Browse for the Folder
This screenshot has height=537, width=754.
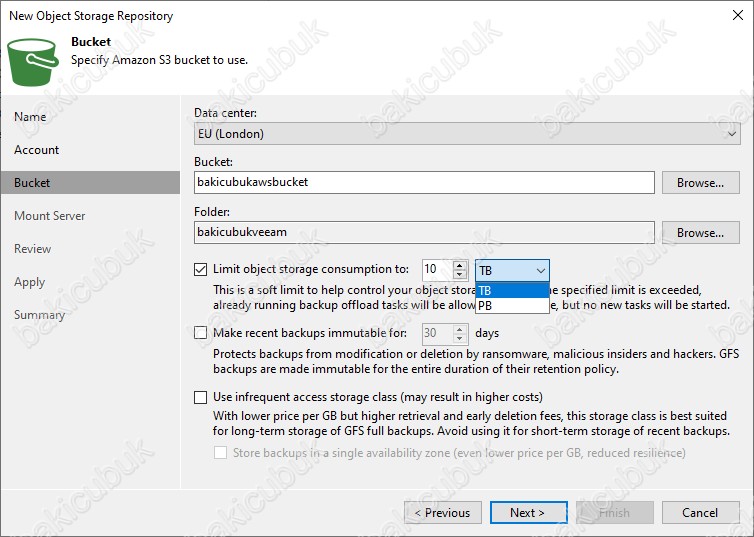[x=701, y=233]
